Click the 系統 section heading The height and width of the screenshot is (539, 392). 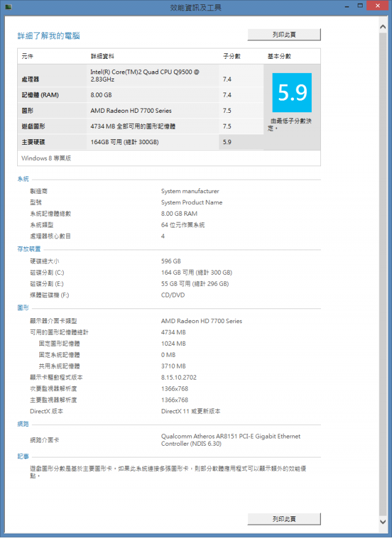pyautogui.click(x=23, y=179)
